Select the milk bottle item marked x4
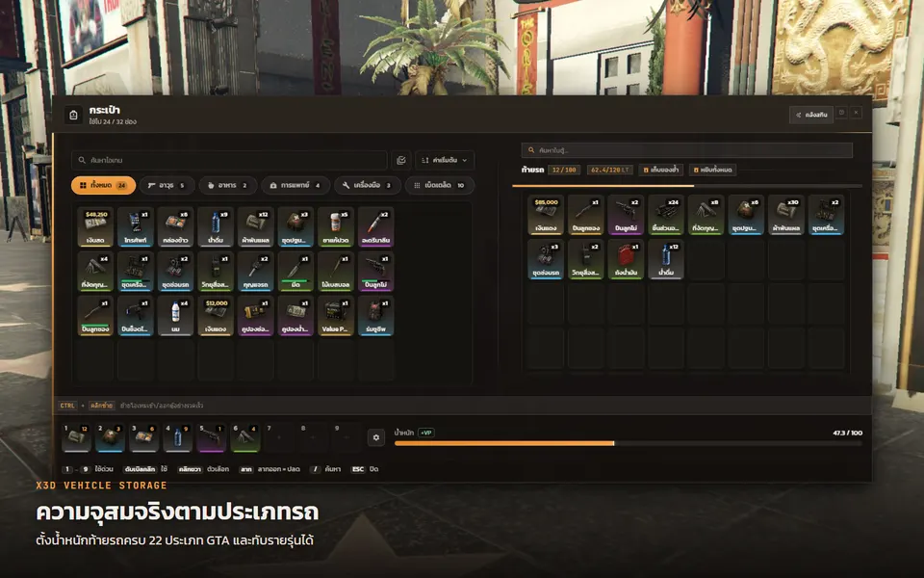 tap(175, 316)
